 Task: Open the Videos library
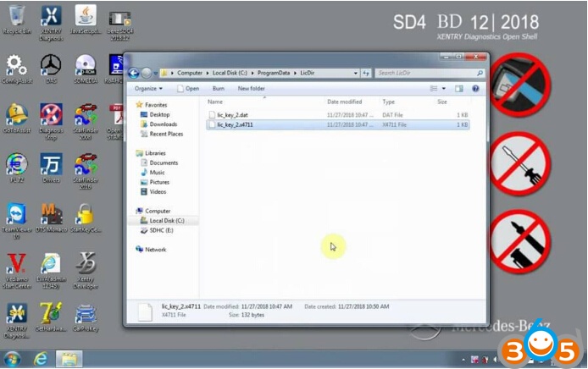click(153, 192)
